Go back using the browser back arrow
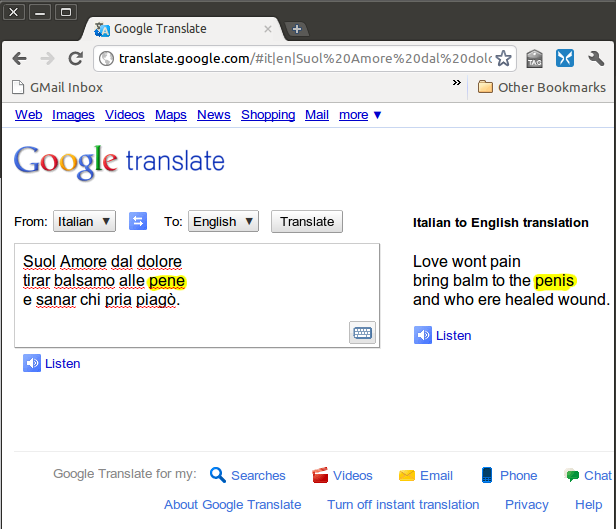This screenshot has width=616, height=529. [x=19, y=59]
